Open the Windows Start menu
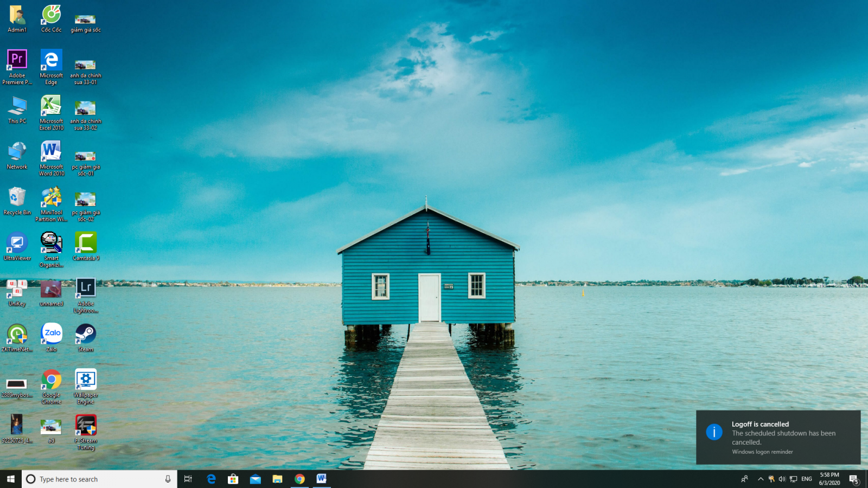 11,479
